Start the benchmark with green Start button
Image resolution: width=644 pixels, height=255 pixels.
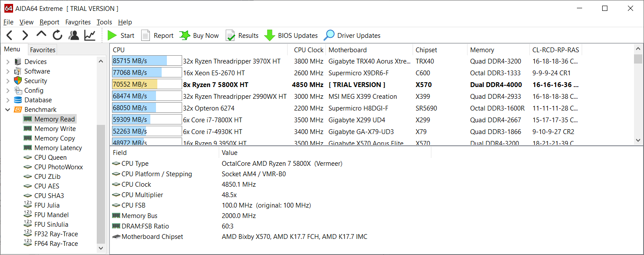tap(121, 35)
